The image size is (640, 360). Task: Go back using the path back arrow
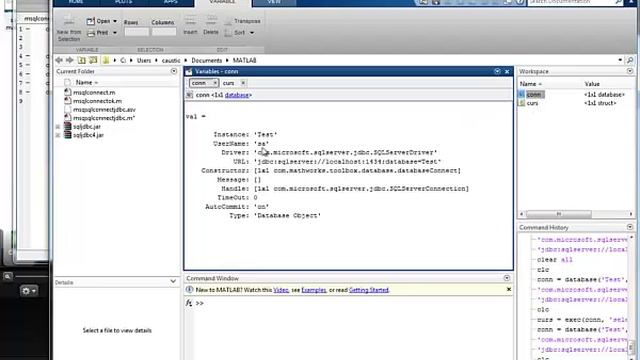click(59, 60)
